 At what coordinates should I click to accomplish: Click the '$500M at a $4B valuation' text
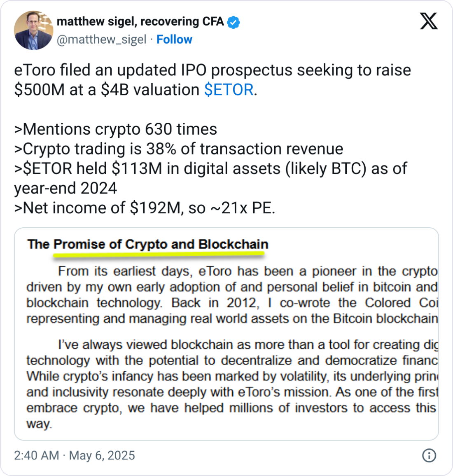click(107, 90)
